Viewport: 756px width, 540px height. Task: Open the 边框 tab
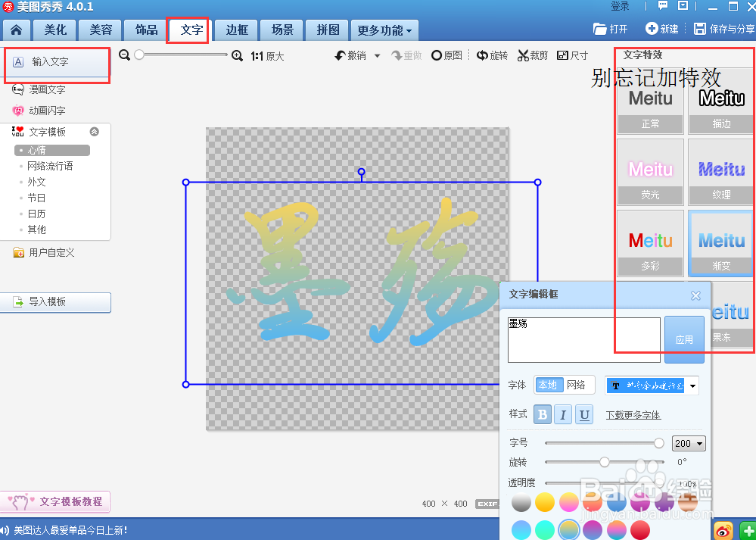point(237,30)
